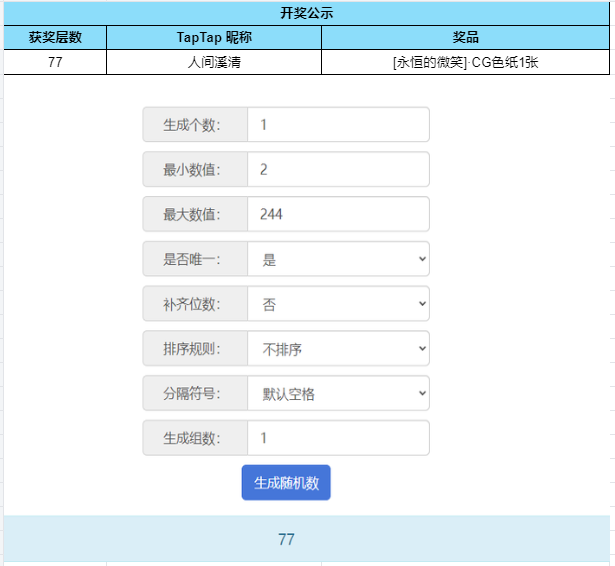Click the 分隔符号 label
The width and height of the screenshot is (615, 566).
[x=195, y=394]
